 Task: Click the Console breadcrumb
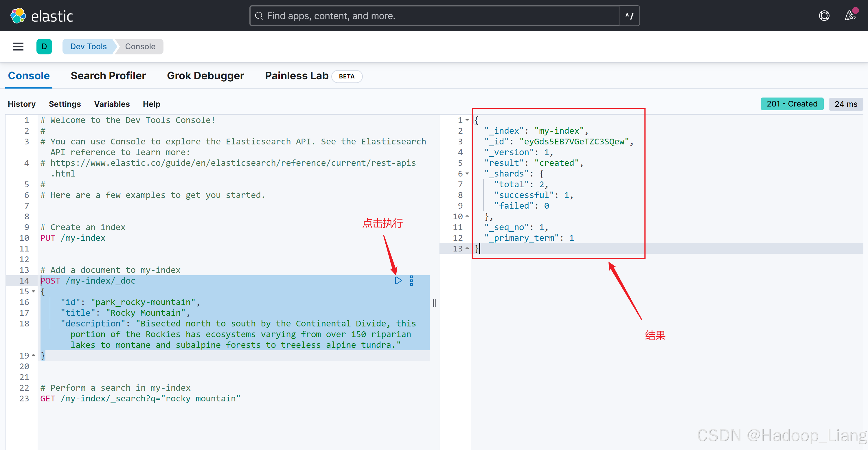pos(140,47)
